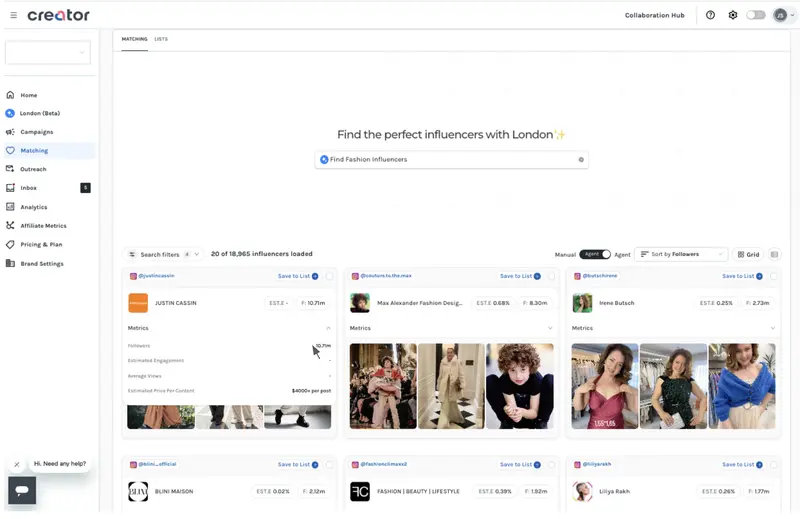
Task: Click the Inbox unread count badge
Action: (85, 188)
